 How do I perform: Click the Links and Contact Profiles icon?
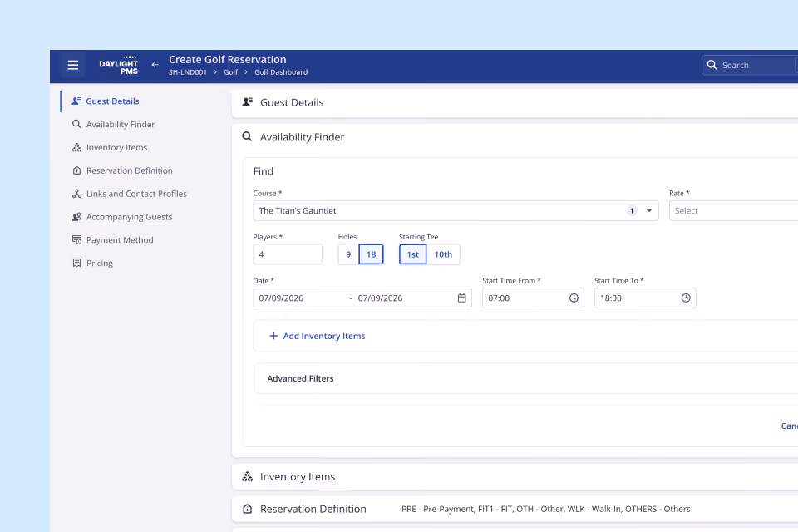(x=76, y=194)
